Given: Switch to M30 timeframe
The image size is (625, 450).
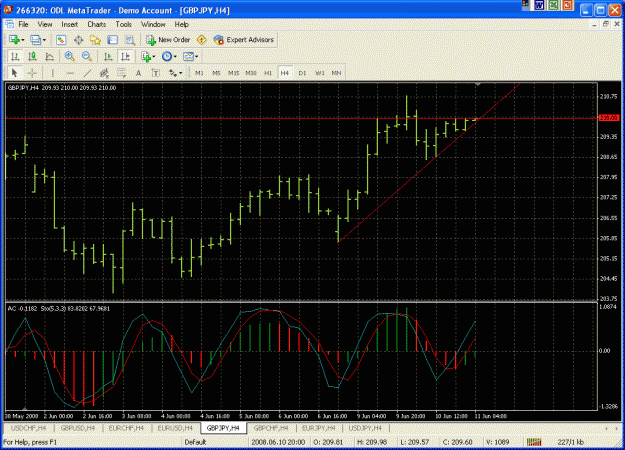Looking at the screenshot, I should point(251,73).
